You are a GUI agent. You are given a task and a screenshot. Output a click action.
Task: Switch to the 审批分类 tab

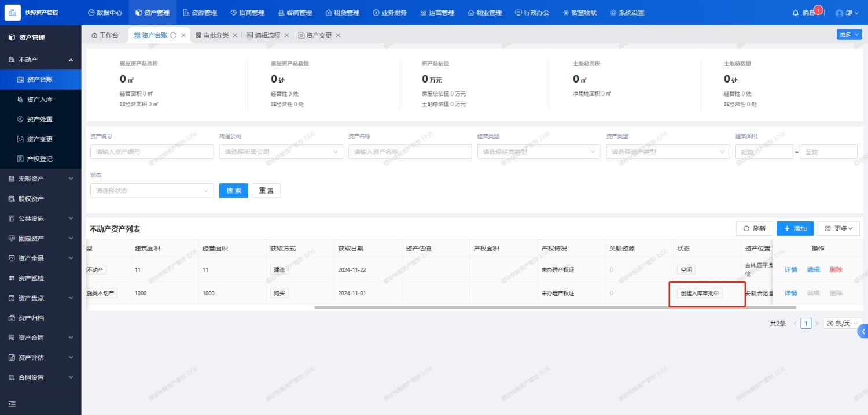pyautogui.click(x=212, y=35)
